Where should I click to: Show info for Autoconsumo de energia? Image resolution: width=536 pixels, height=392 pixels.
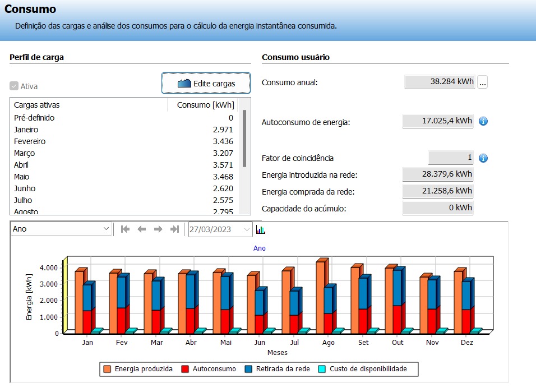point(483,121)
